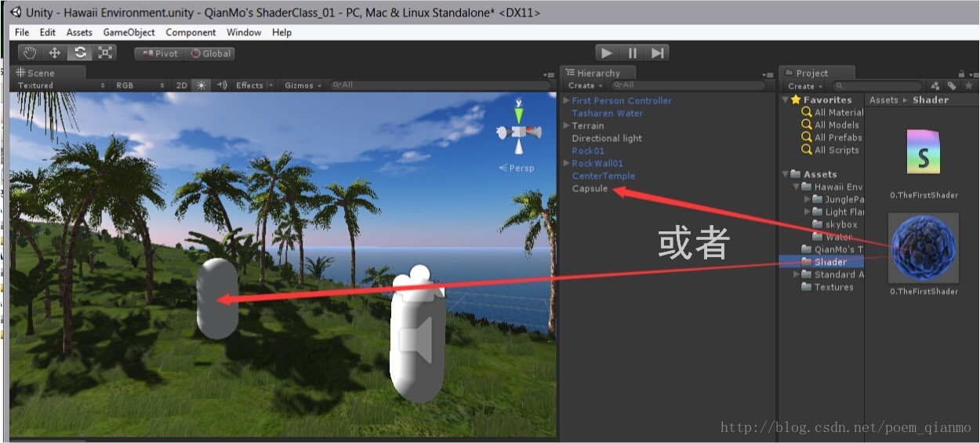This screenshot has height=443, width=980.
Task: Click the Pause button
Action: pos(632,53)
